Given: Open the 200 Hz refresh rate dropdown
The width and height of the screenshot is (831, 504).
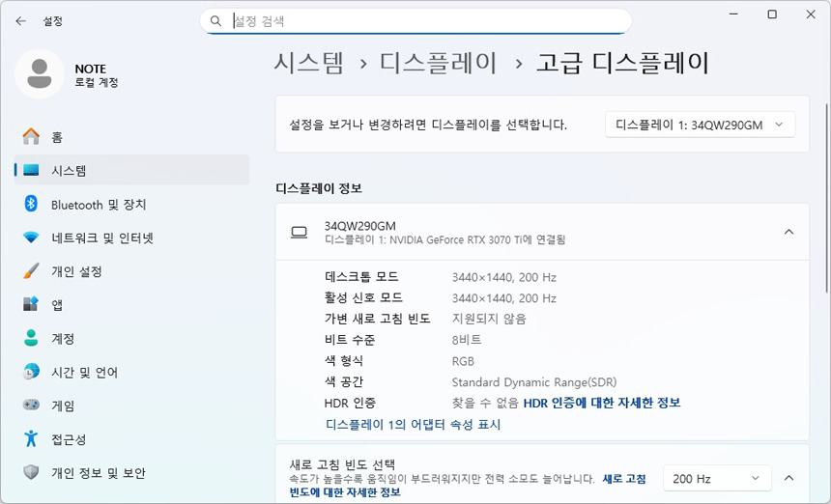Looking at the screenshot, I should click(716, 478).
